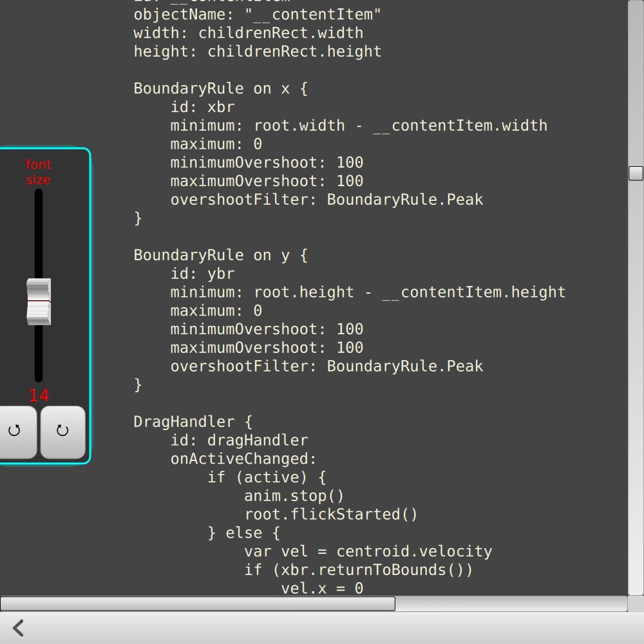Click the font size slider knob

(x=39, y=301)
